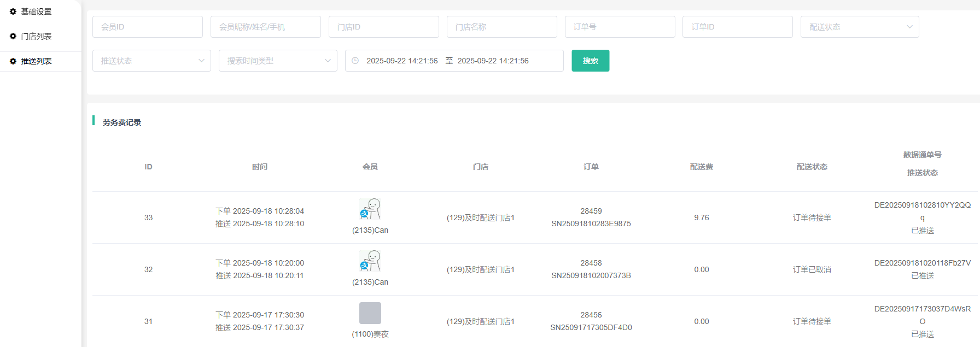Click the 订单ID input field
980x347 pixels.
738,27
